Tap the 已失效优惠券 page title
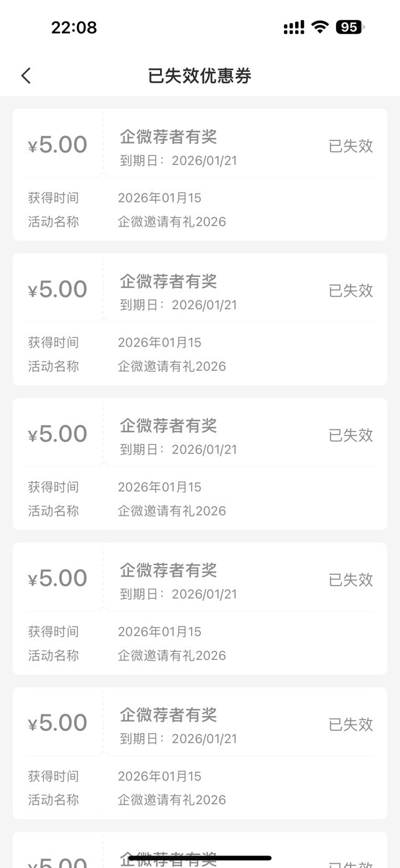Viewport: 400px width, 868px height. click(200, 76)
